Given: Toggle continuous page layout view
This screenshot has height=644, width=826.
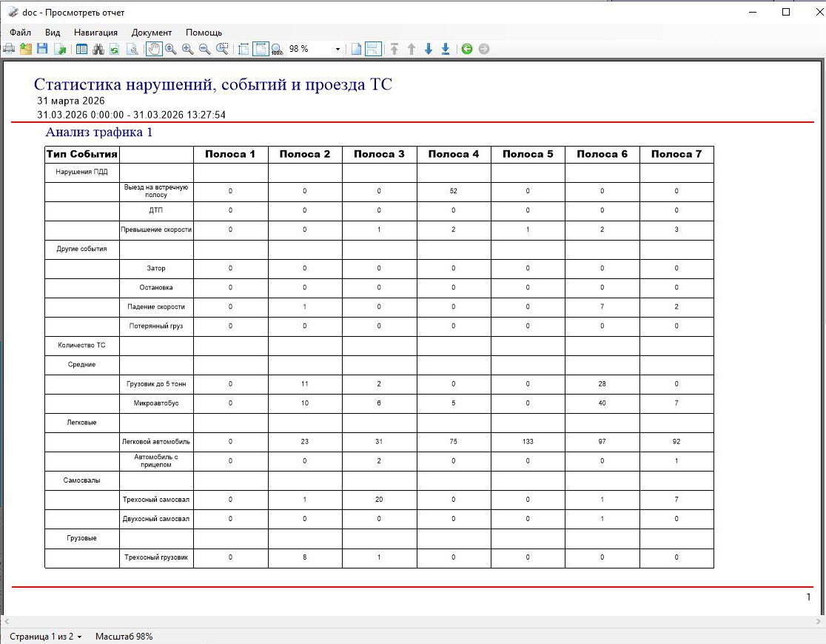Looking at the screenshot, I should point(372,49).
